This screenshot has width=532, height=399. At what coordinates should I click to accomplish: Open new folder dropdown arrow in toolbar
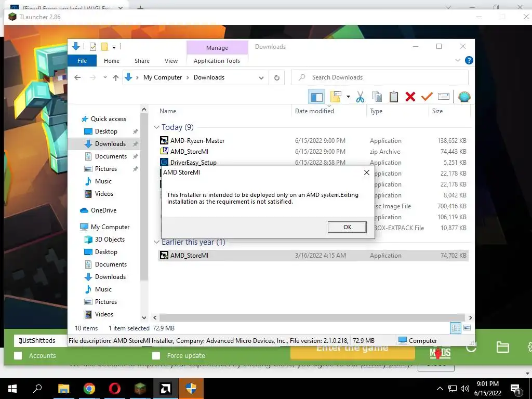coord(348,97)
